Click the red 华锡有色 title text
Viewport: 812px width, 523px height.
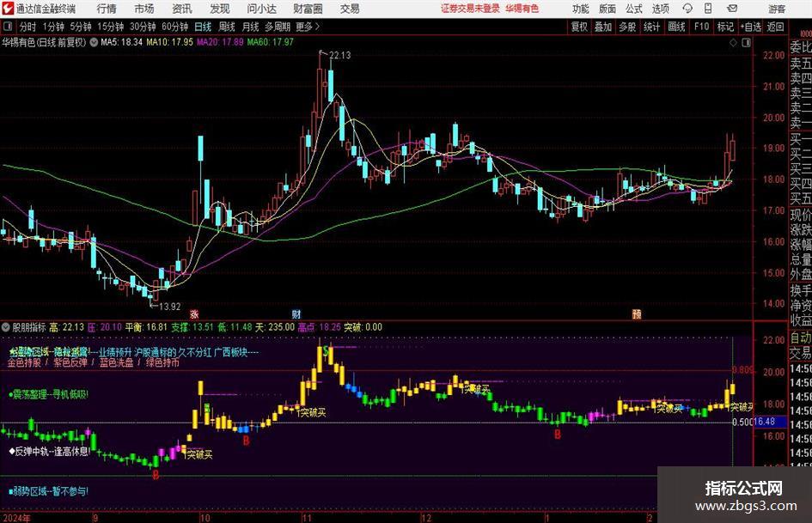click(x=522, y=9)
